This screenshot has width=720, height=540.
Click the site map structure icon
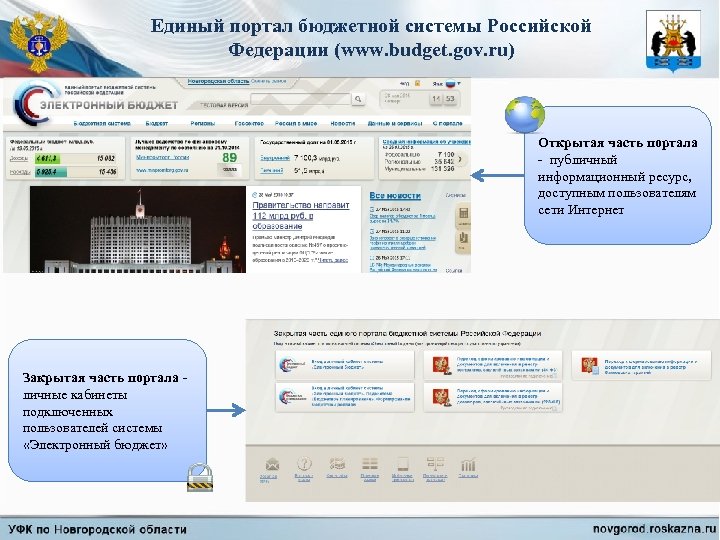click(435, 464)
